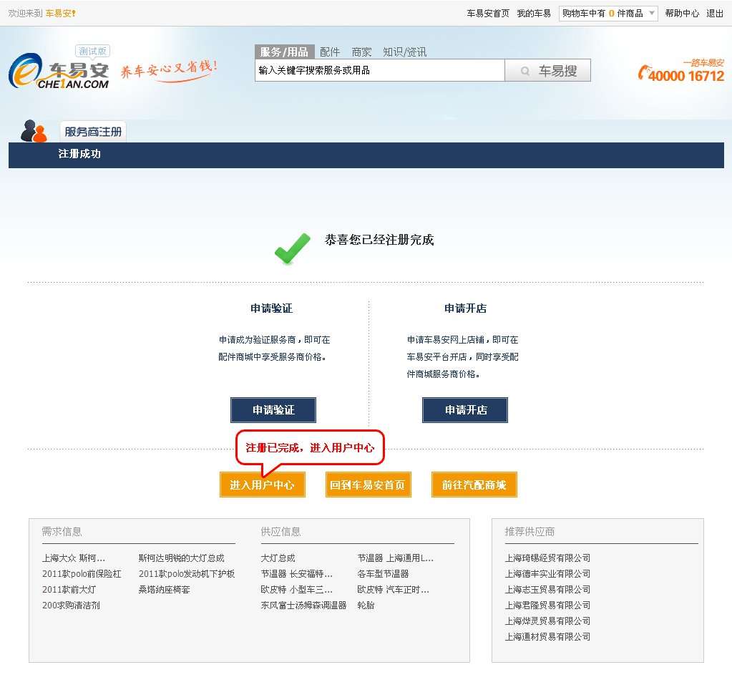This screenshot has width=732, height=700.
Task: Click the 需求信息 section heading
Action: (x=62, y=531)
